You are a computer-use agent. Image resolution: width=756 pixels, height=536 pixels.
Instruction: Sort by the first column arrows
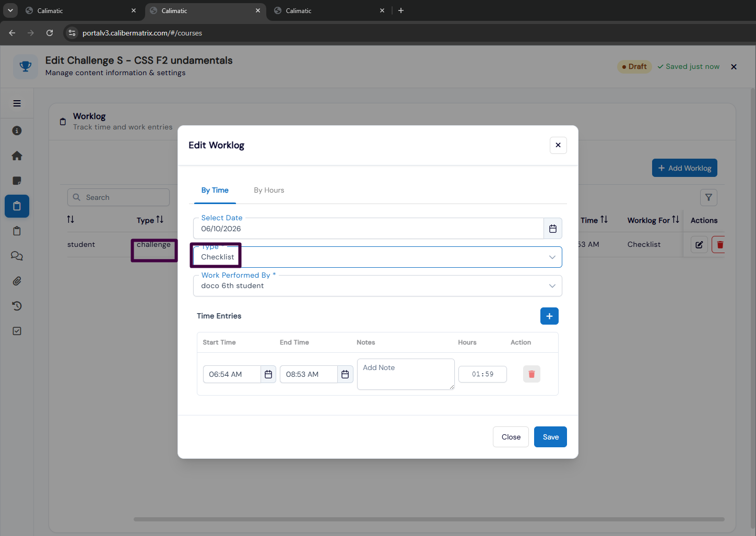pos(70,220)
